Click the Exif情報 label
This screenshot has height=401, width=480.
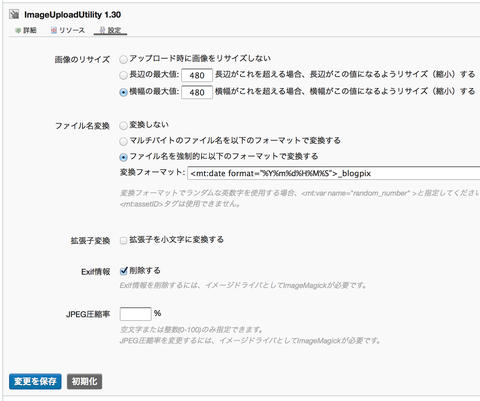pos(95,272)
